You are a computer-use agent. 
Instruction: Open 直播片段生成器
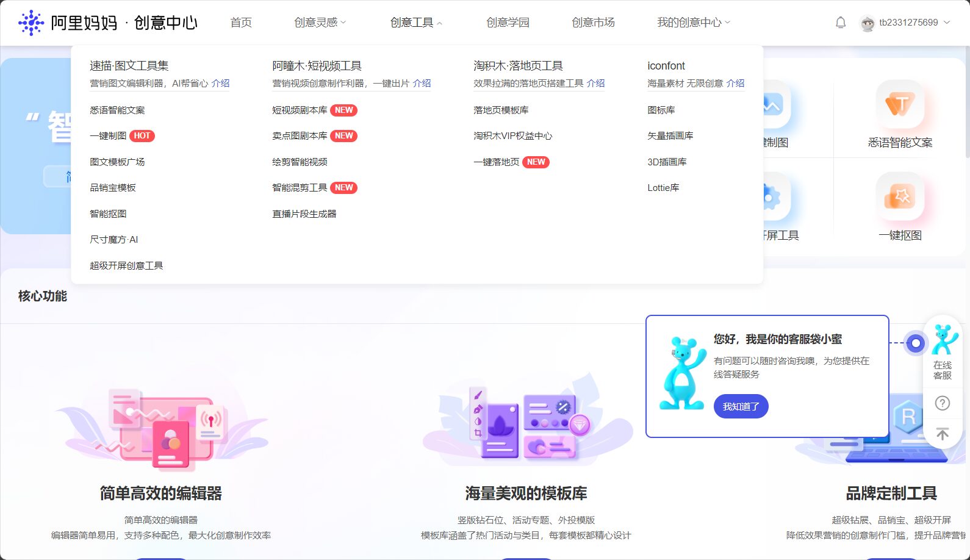(x=304, y=214)
